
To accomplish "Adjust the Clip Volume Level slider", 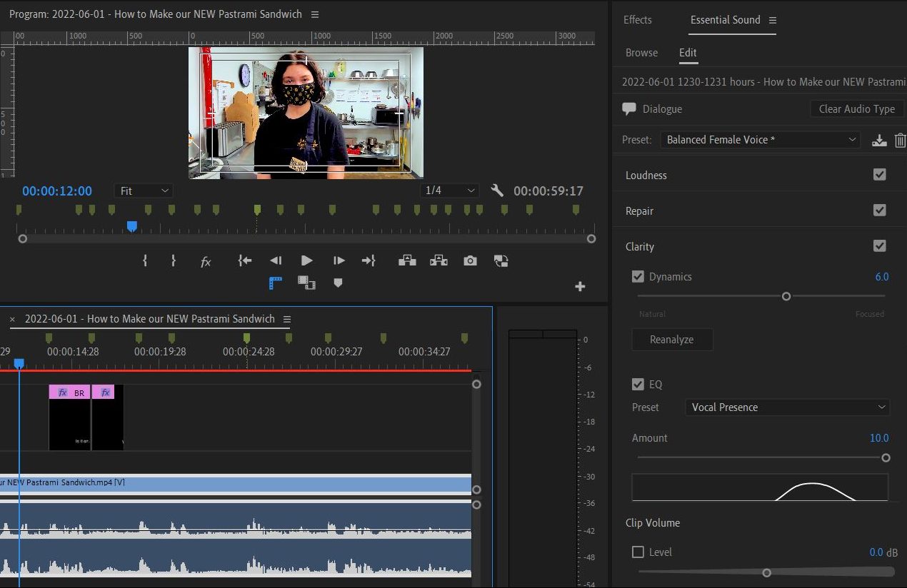I will (x=766, y=572).
